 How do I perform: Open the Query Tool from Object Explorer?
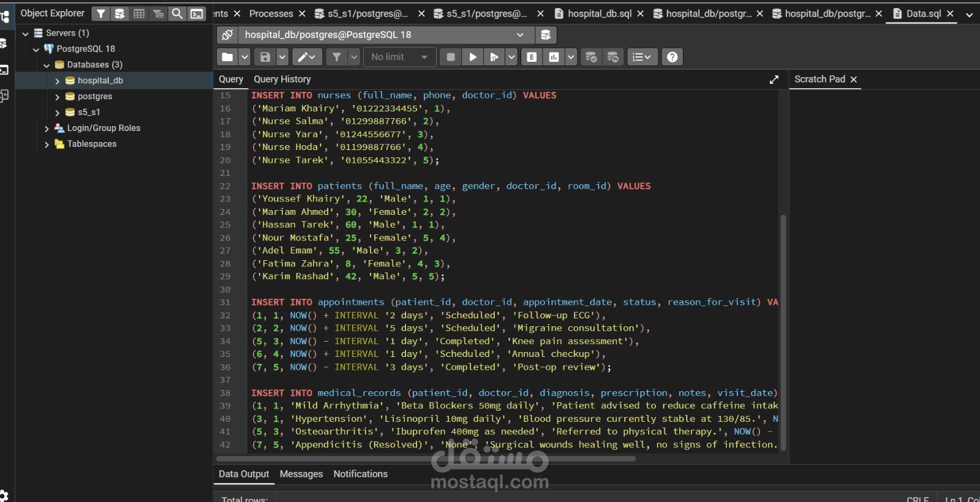click(x=120, y=13)
